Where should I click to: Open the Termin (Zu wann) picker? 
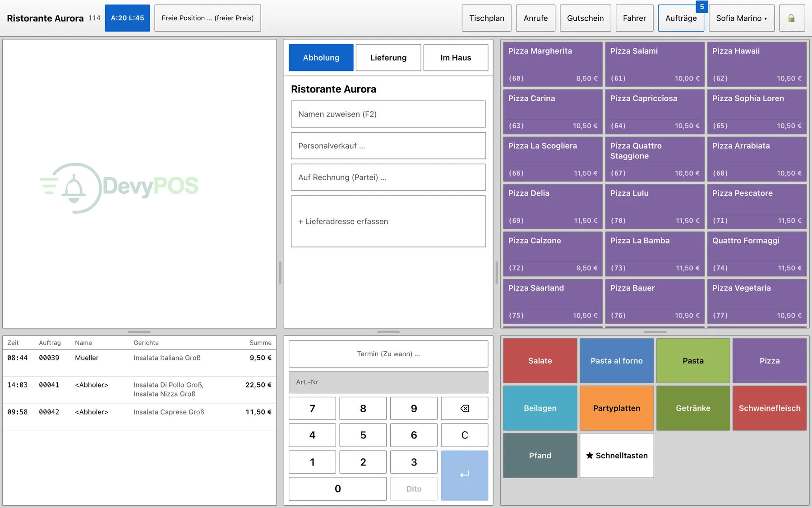tap(388, 354)
